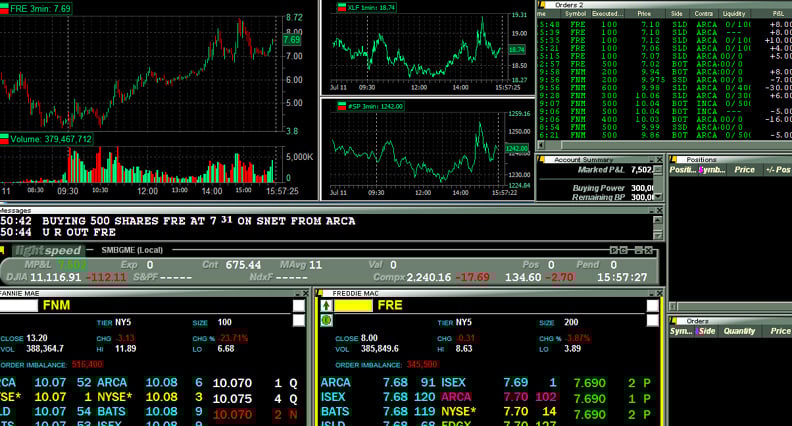Select the FNM ask row ARCA 10.08 6
792x426 pixels.
point(150,383)
